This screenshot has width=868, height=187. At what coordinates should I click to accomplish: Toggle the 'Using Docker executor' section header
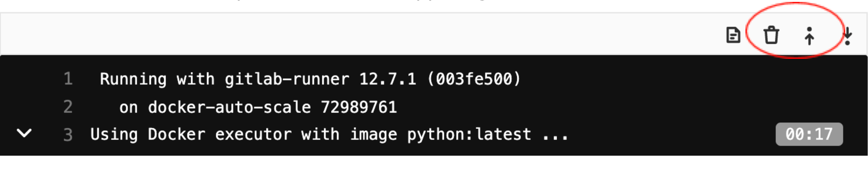[x=329, y=135]
